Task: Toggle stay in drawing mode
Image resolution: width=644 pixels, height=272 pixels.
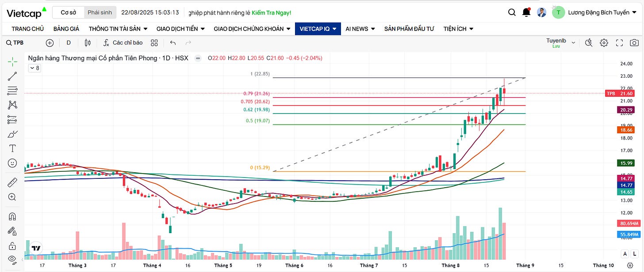Action: (x=12, y=231)
